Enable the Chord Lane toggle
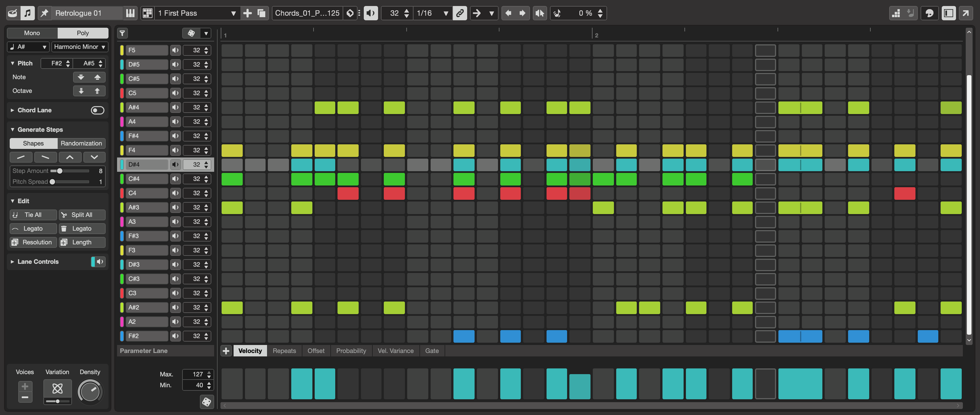 click(97, 110)
